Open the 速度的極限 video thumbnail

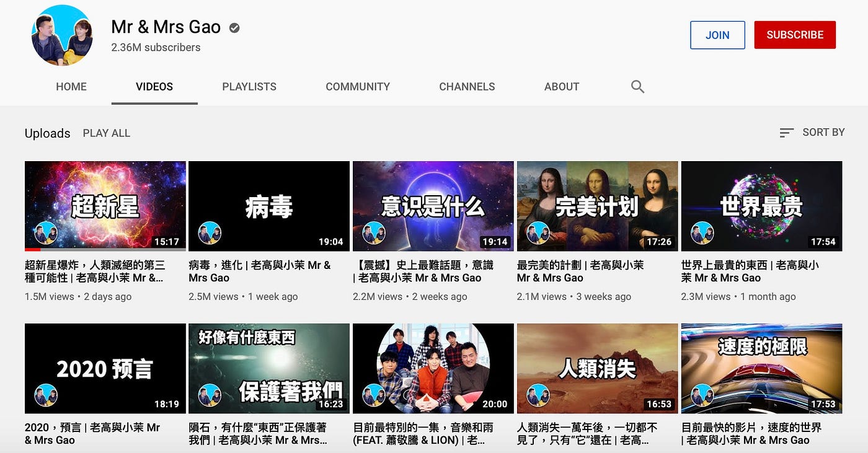click(762, 369)
